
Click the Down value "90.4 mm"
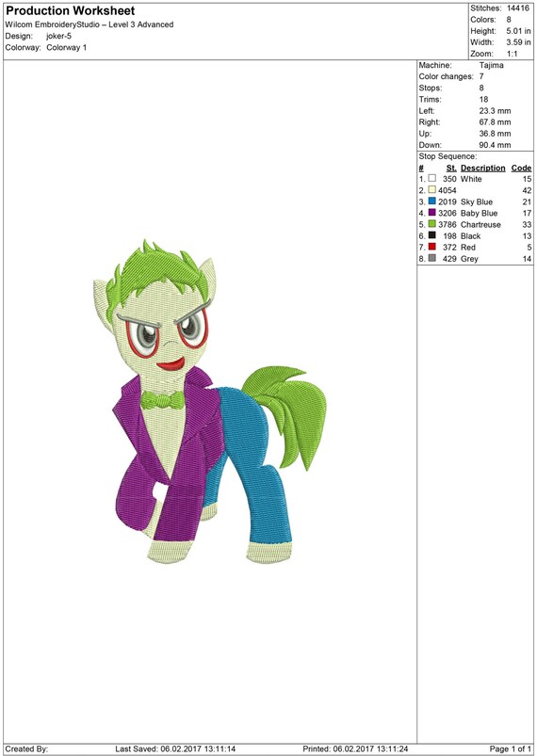pos(495,145)
